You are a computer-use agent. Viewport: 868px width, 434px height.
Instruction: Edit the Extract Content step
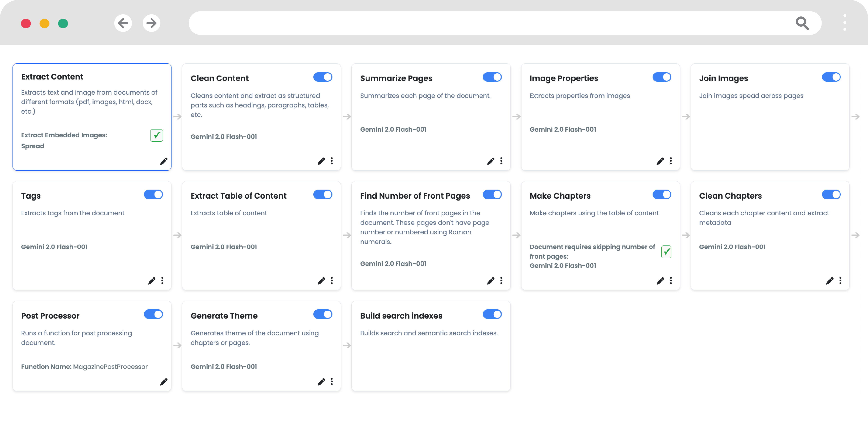click(x=164, y=161)
